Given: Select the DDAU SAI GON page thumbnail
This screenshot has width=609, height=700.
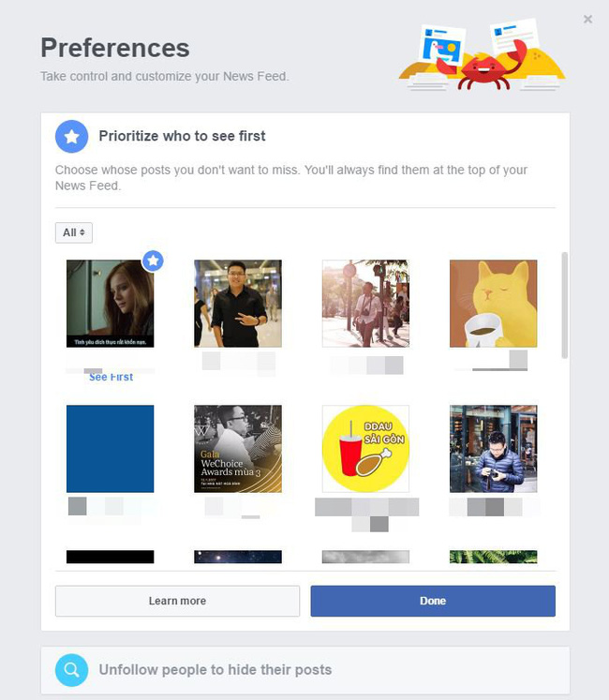Looking at the screenshot, I should (365, 449).
